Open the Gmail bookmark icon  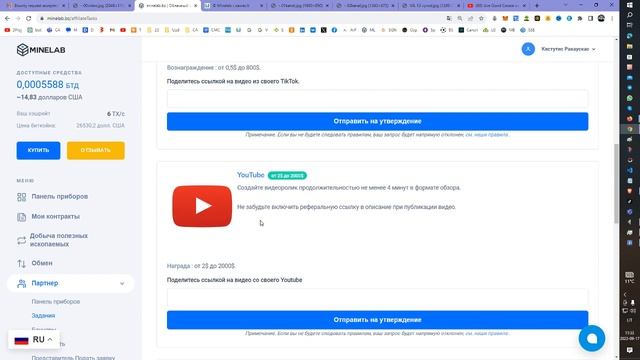tap(112, 30)
